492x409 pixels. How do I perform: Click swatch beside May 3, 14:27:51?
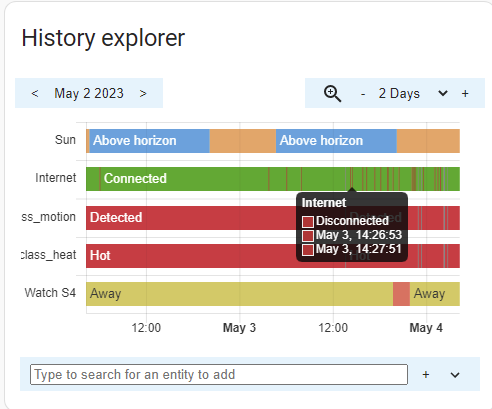coord(308,250)
